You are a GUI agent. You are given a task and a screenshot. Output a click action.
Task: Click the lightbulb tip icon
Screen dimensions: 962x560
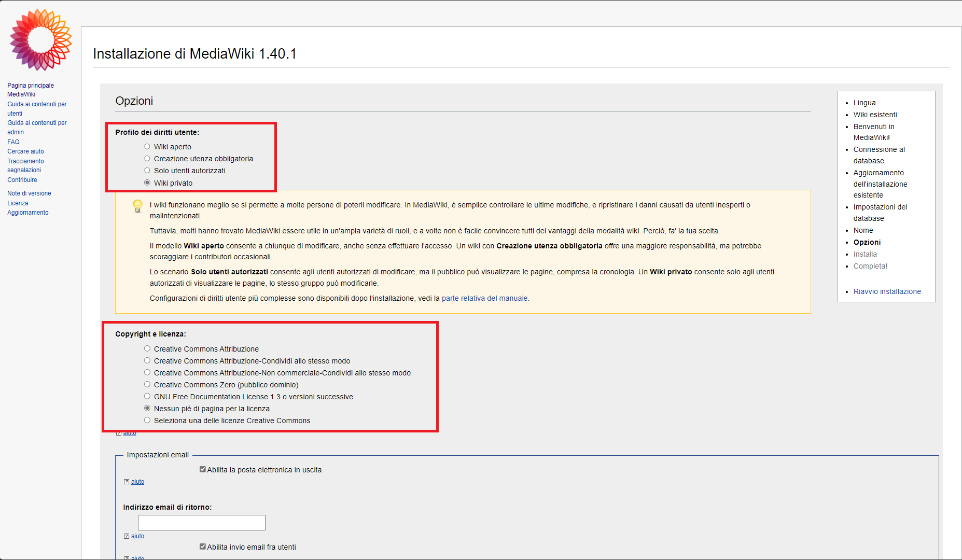[137, 206]
